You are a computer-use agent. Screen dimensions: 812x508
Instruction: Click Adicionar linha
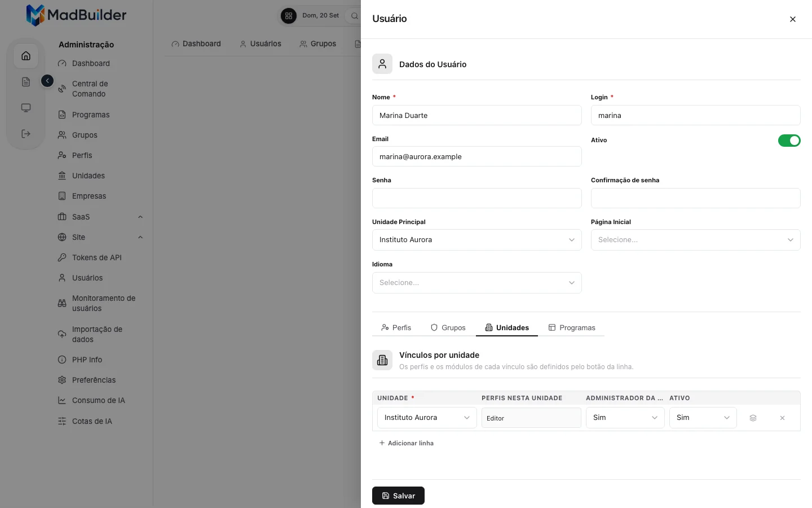pos(407,443)
